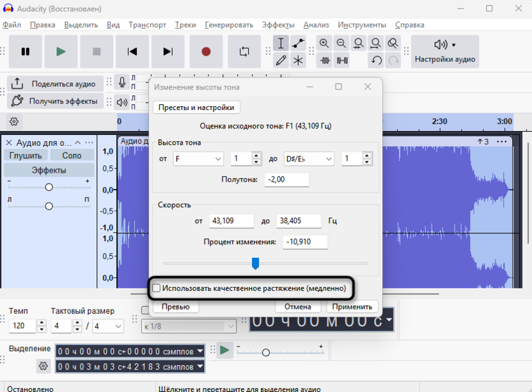Click the frequency to field 38,405

[x=299, y=221]
